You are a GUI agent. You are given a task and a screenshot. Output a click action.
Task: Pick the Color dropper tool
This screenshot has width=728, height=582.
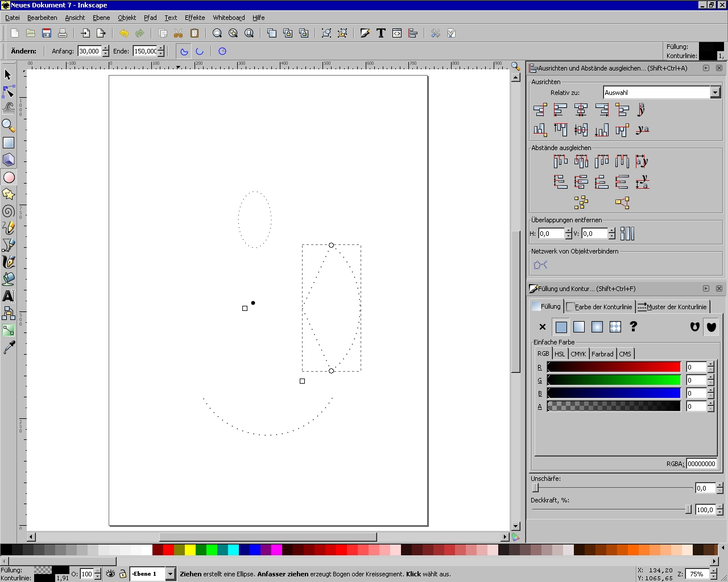coord(9,347)
